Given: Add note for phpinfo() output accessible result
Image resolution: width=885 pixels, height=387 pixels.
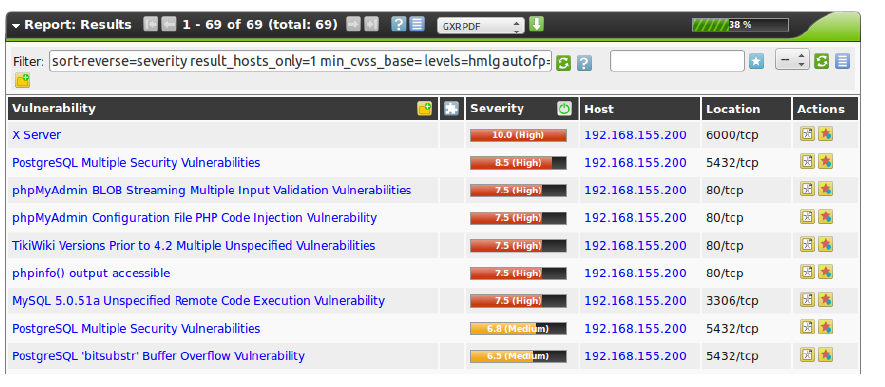Looking at the screenshot, I should (808, 272).
